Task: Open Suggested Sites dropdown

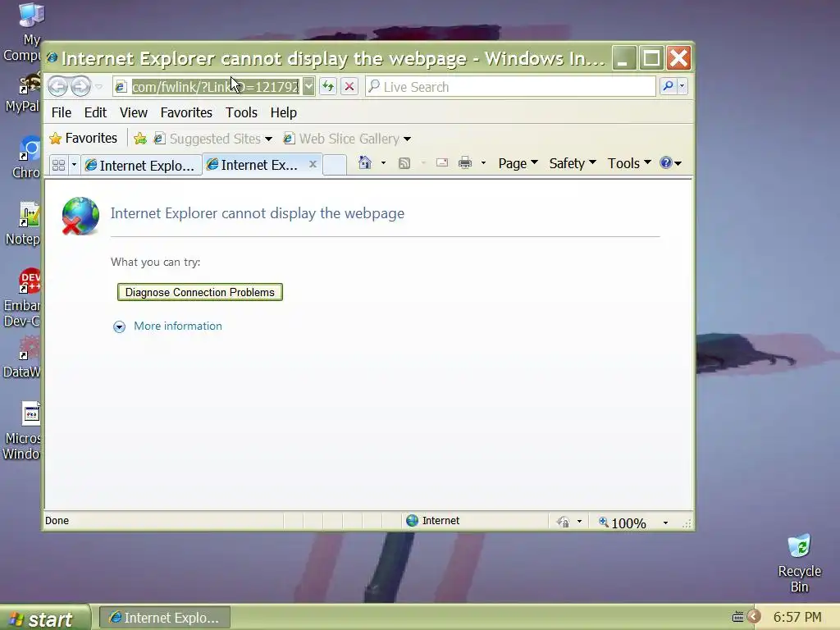Action: 213,139
